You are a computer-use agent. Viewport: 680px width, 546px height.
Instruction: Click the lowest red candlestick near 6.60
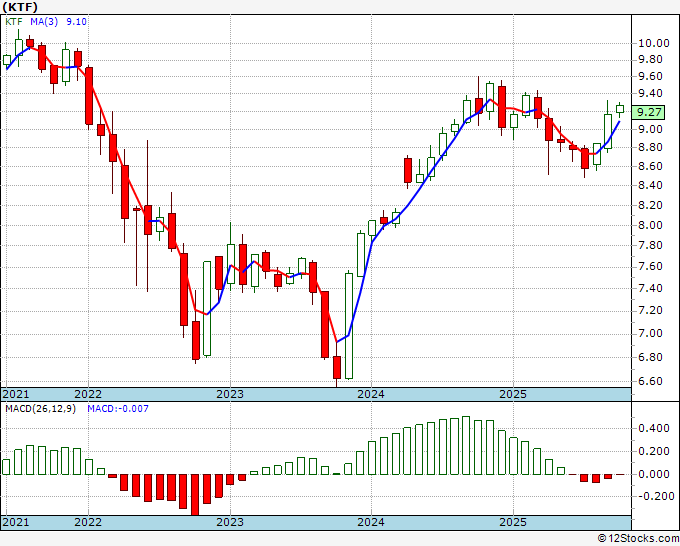pyautogui.click(x=337, y=367)
